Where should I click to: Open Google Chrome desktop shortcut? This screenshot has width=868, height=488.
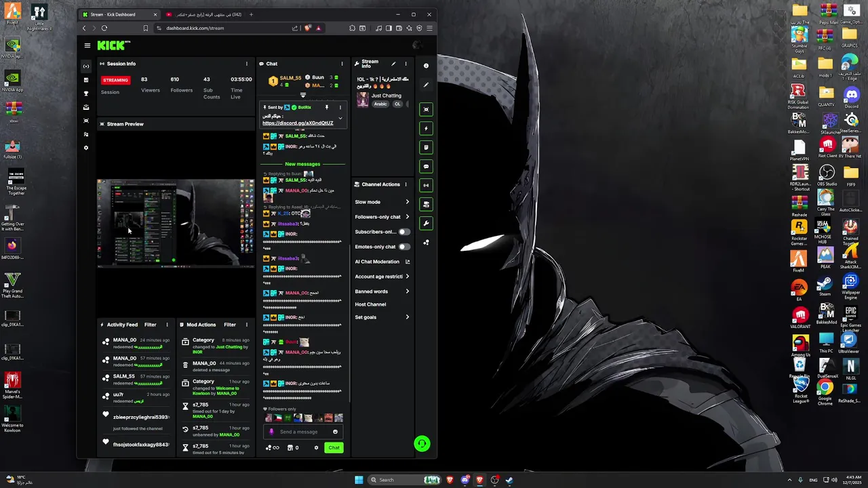click(x=825, y=392)
